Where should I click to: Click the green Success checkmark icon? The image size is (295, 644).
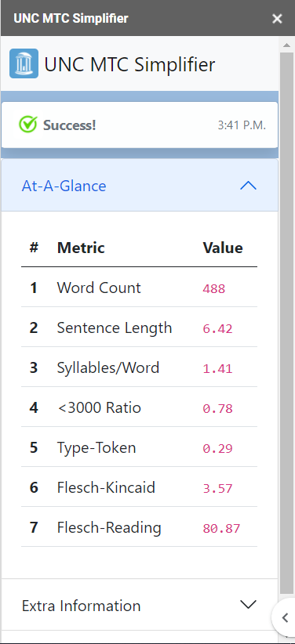click(x=28, y=125)
